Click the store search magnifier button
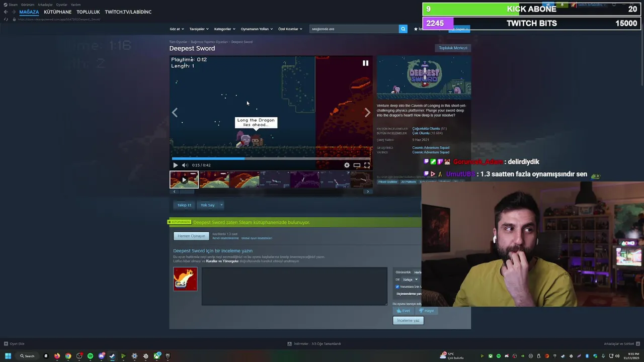The image size is (644, 362). (403, 29)
